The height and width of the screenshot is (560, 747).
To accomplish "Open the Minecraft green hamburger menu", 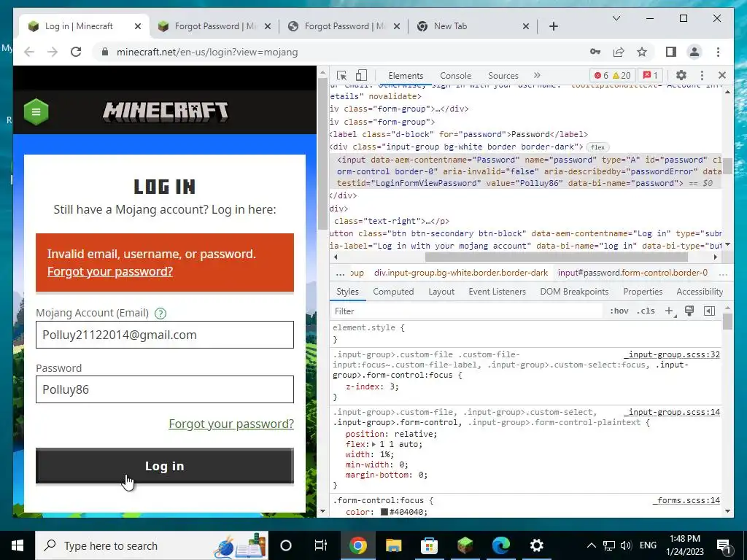I will [x=36, y=112].
